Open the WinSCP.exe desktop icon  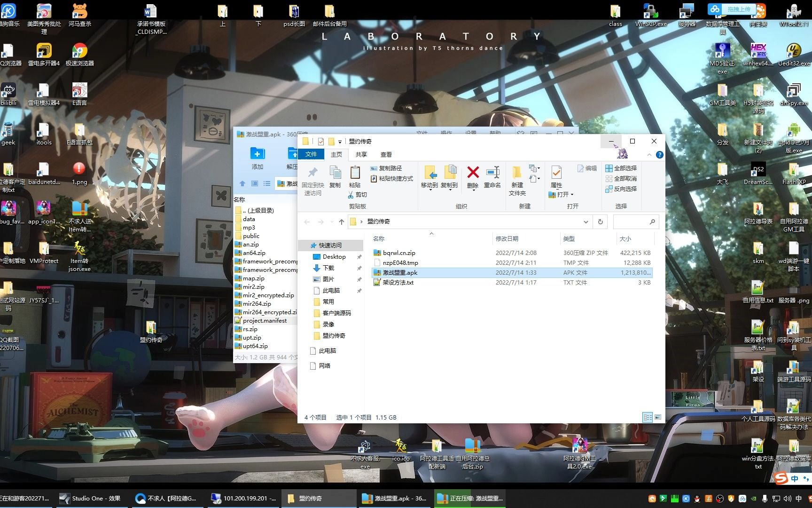point(651,15)
